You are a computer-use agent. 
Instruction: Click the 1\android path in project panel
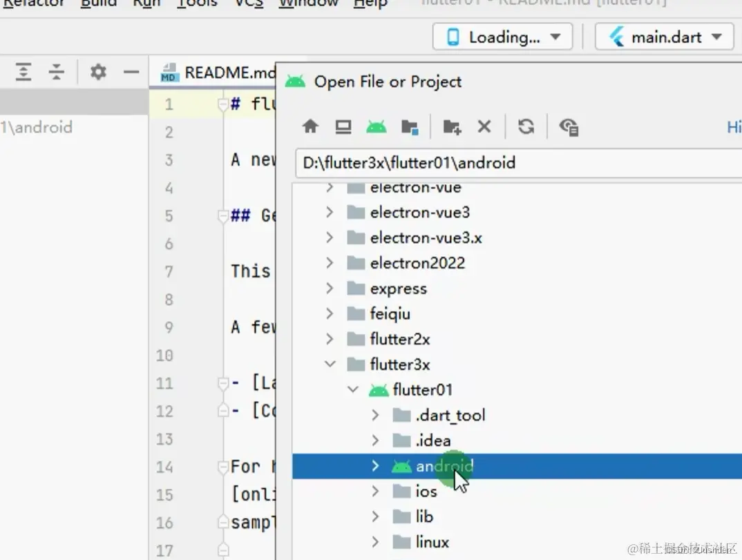37,127
